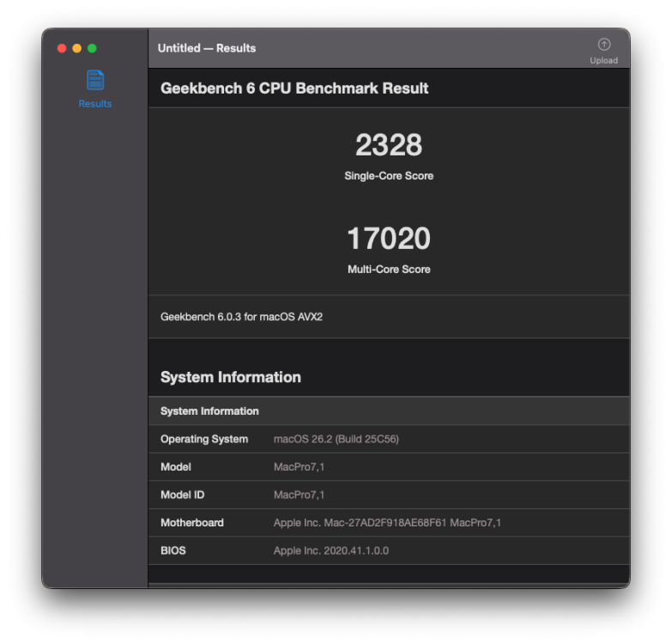Viewport: 672px width, 644px height.
Task: Click the Upload arrow icon
Action: point(604,45)
